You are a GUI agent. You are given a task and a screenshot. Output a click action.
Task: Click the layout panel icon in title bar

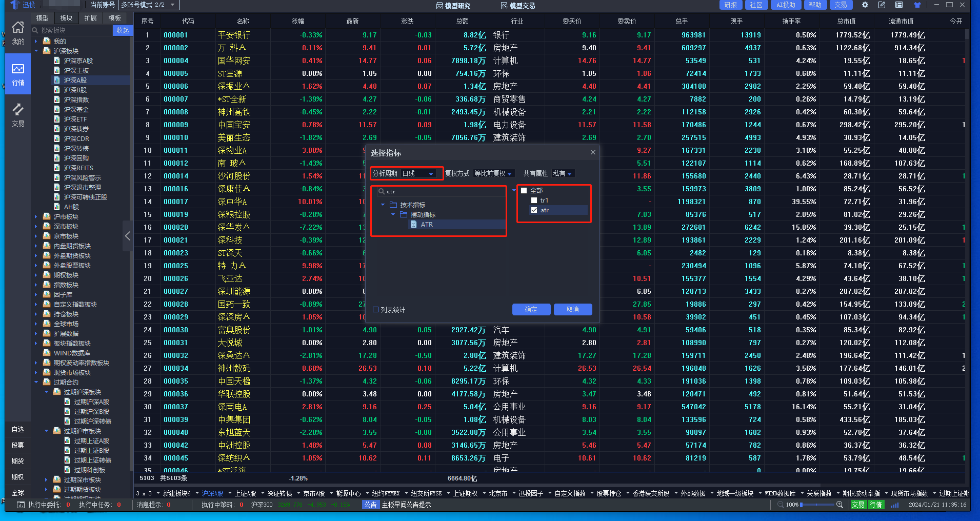pos(899,5)
